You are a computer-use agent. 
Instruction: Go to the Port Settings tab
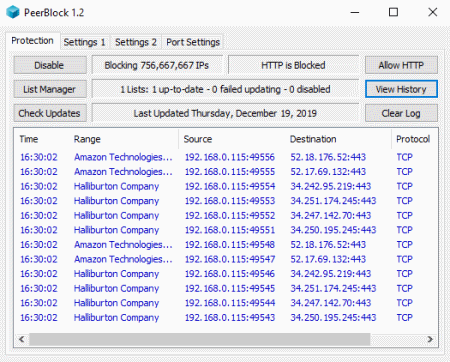click(193, 42)
